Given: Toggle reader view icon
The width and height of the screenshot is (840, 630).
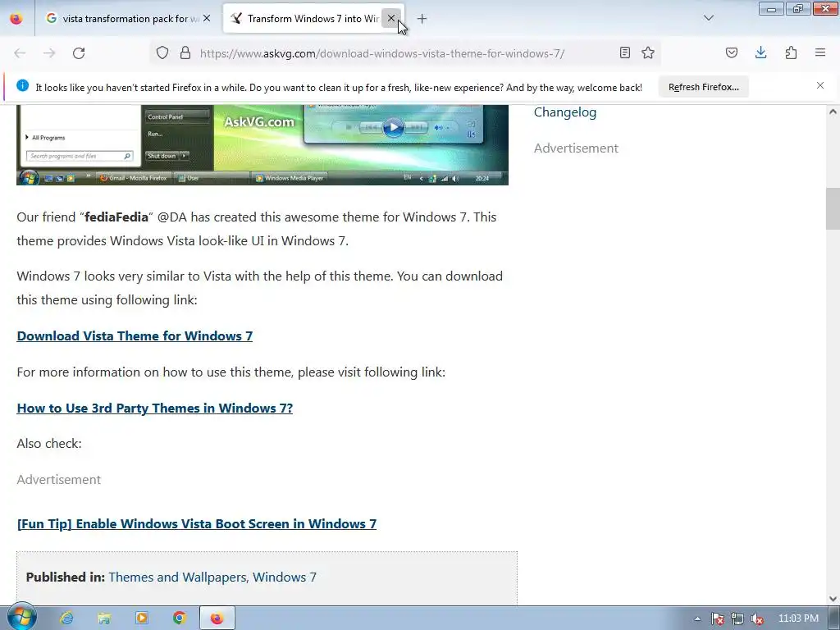Looking at the screenshot, I should pyautogui.click(x=624, y=52).
